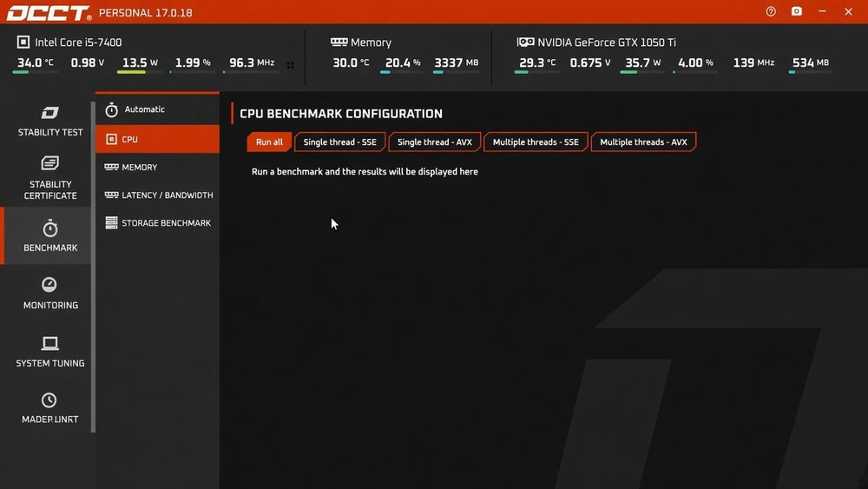
Task: Click the GPU clock 139 MHz value
Action: (x=753, y=63)
